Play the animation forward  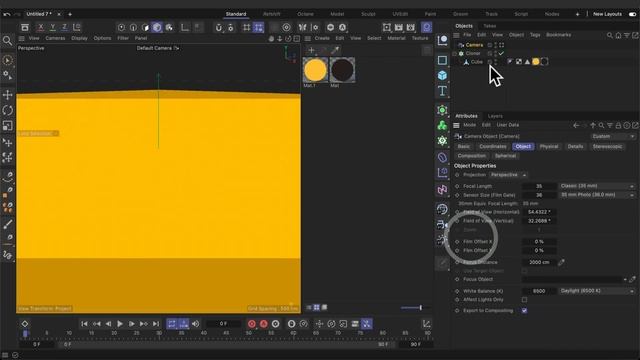click(120, 324)
